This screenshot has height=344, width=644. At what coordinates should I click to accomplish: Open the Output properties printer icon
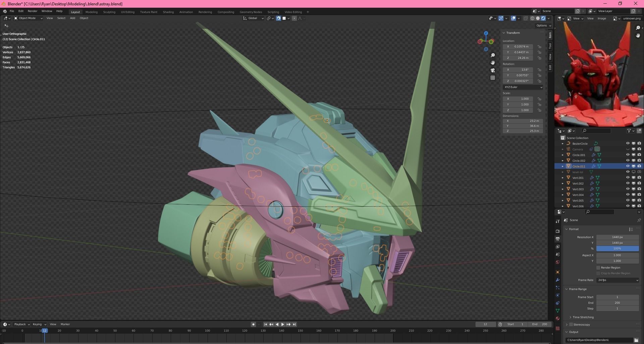pos(557,239)
